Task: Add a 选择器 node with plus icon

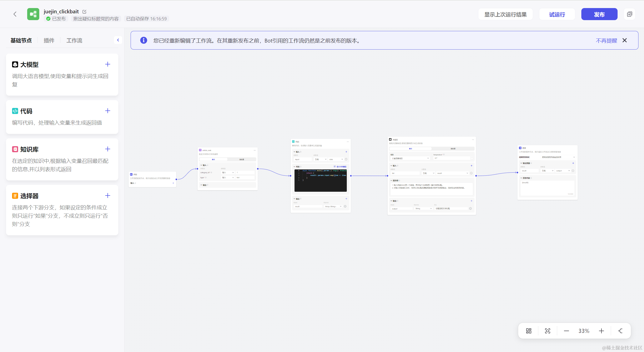Action: [108, 196]
